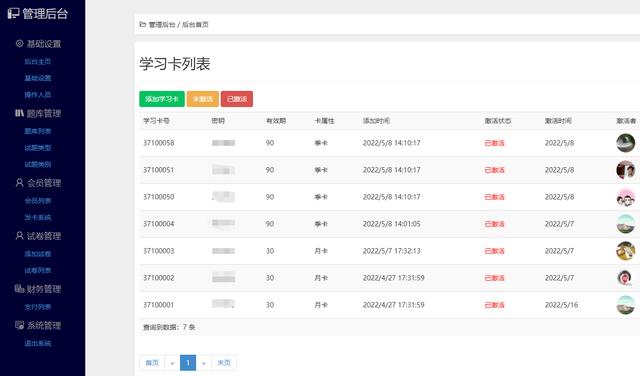Go to 末页 in pagination

click(224, 363)
